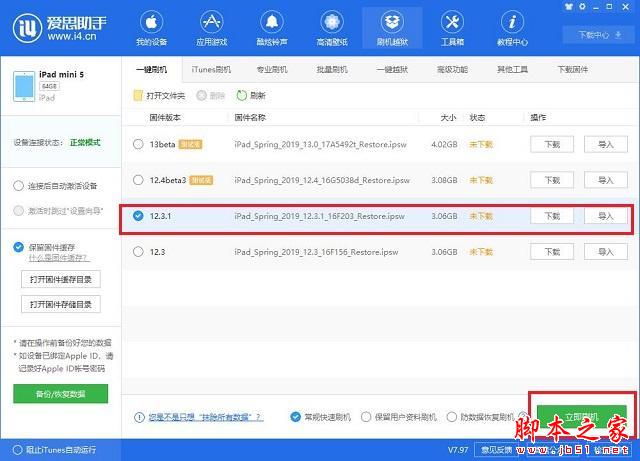Switch to 高级功能 tab

452,69
